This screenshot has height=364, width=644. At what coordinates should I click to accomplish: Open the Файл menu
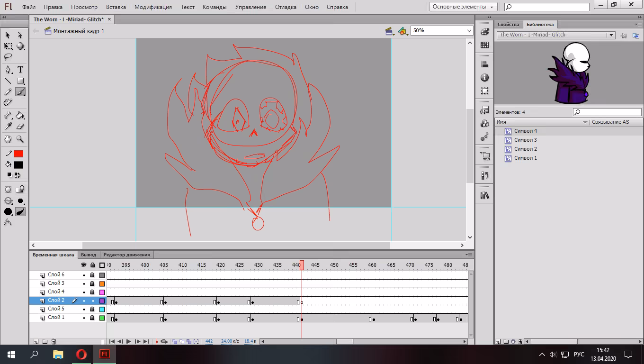point(29,7)
